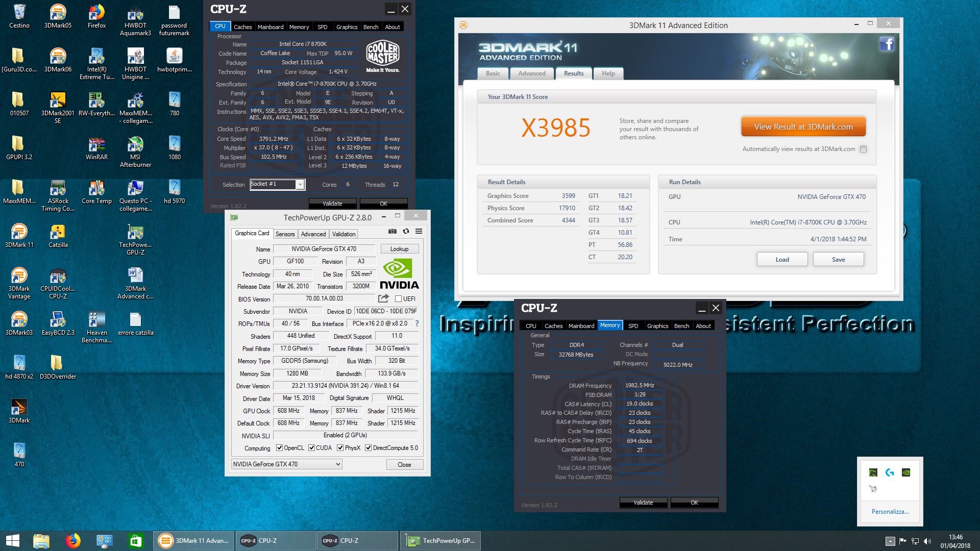Open the NVIDIA GeForce GTX 470 GPU selector

286,464
